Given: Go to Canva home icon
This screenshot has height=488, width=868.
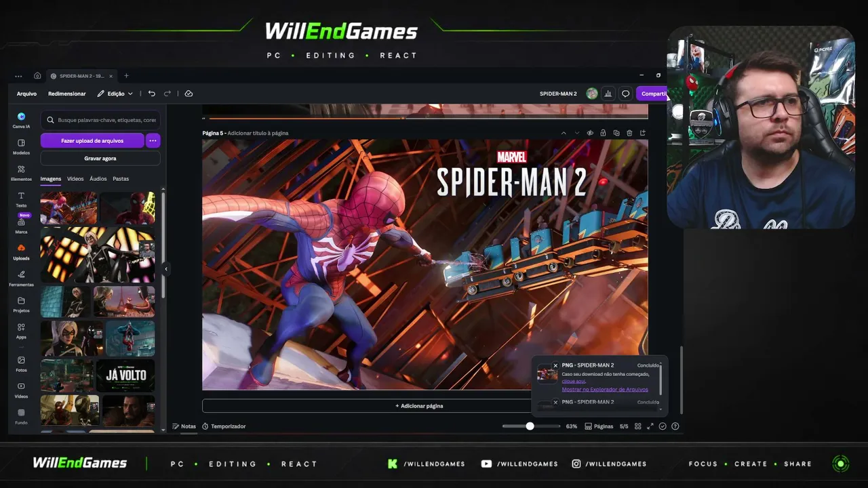Looking at the screenshot, I should [x=37, y=76].
